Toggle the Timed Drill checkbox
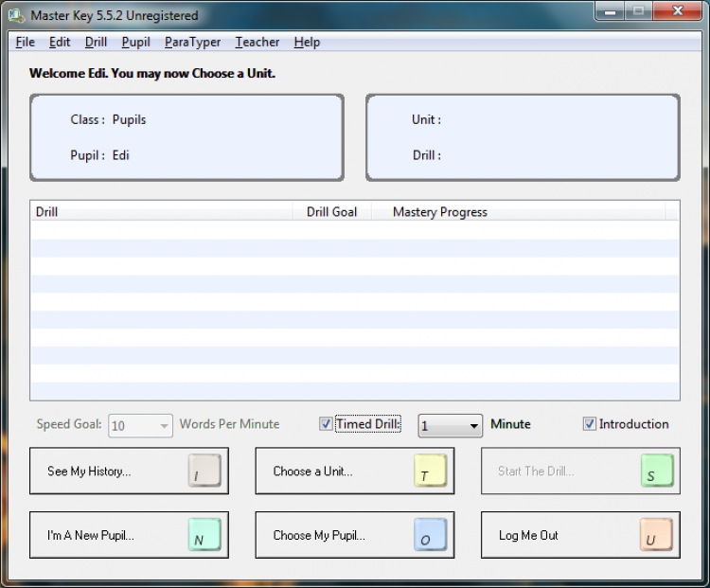This screenshot has width=710, height=588. 326,424
